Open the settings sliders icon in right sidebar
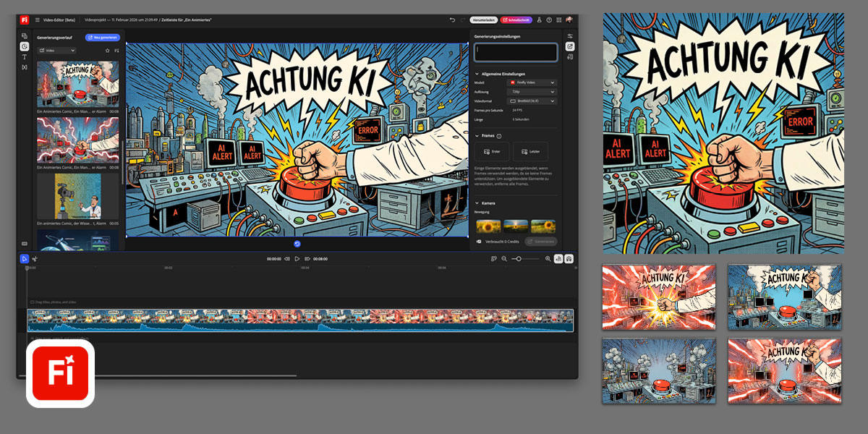The height and width of the screenshot is (434, 868). coord(570,36)
